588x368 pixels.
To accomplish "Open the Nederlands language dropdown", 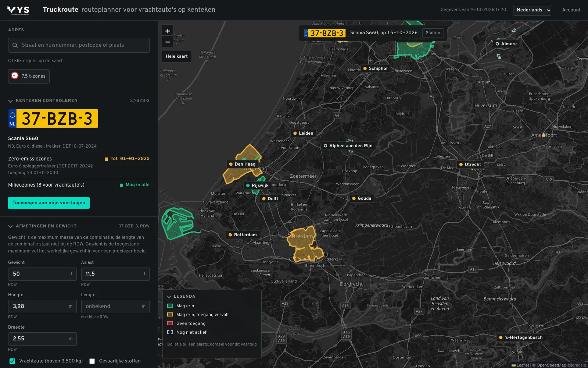I will 532,10.
